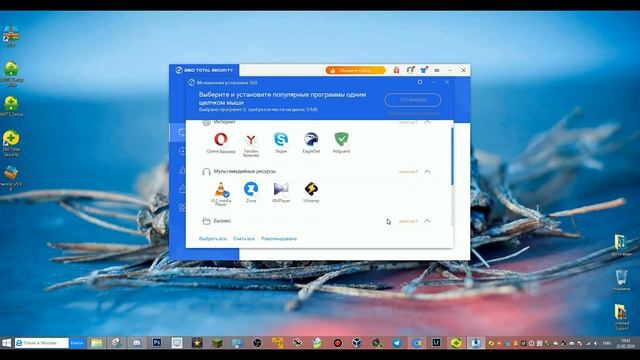This screenshot has width=640, height=360.
Task: Open 360 Total Security desktop shortcut
Action: click(11, 143)
